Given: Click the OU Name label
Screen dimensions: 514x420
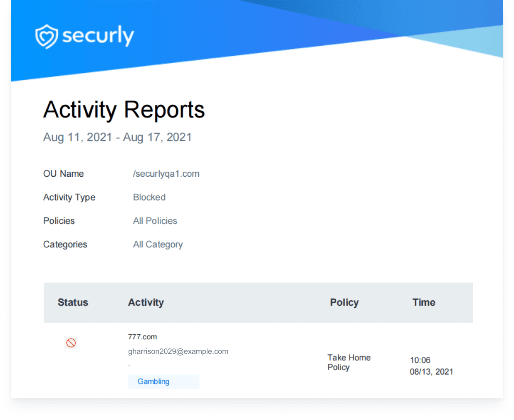Looking at the screenshot, I should click(63, 174).
